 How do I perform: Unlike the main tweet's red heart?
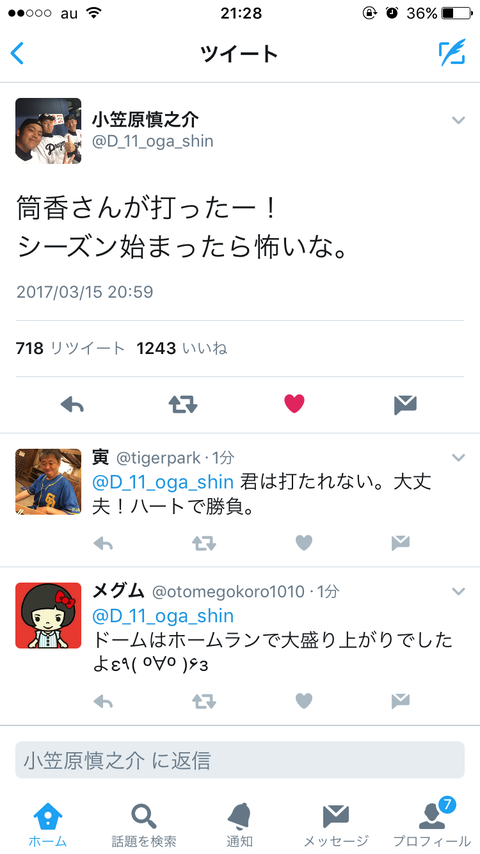click(x=294, y=404)
